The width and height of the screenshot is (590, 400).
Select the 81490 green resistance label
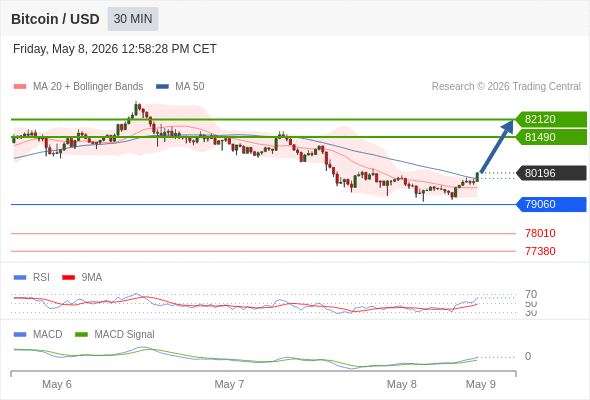552,137
